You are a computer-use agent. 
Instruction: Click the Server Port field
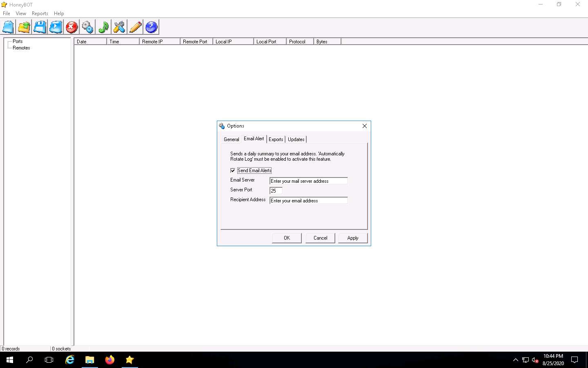(x=276, y=191)
